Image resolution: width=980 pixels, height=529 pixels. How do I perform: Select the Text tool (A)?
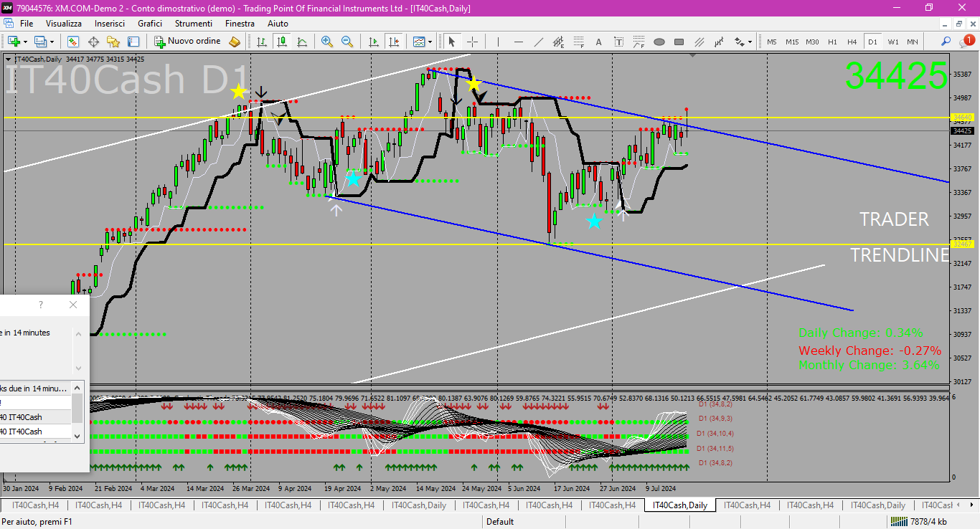[x=599, y=42]
